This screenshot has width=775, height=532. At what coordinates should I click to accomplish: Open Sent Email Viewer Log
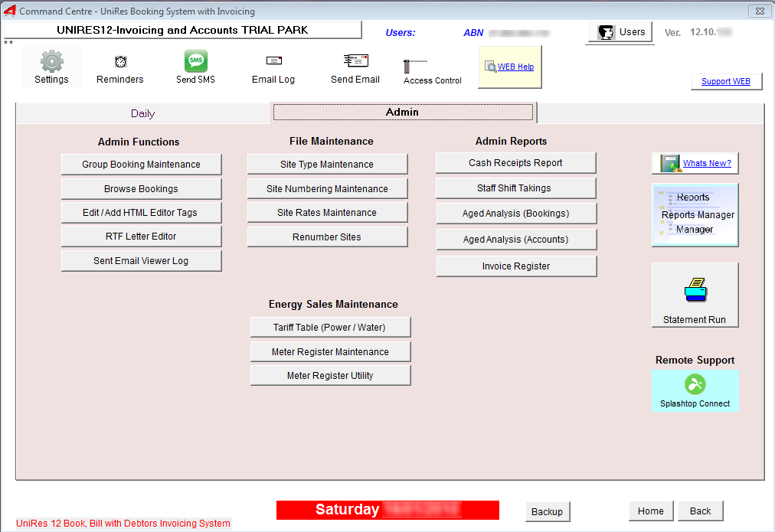coord(142,261)
